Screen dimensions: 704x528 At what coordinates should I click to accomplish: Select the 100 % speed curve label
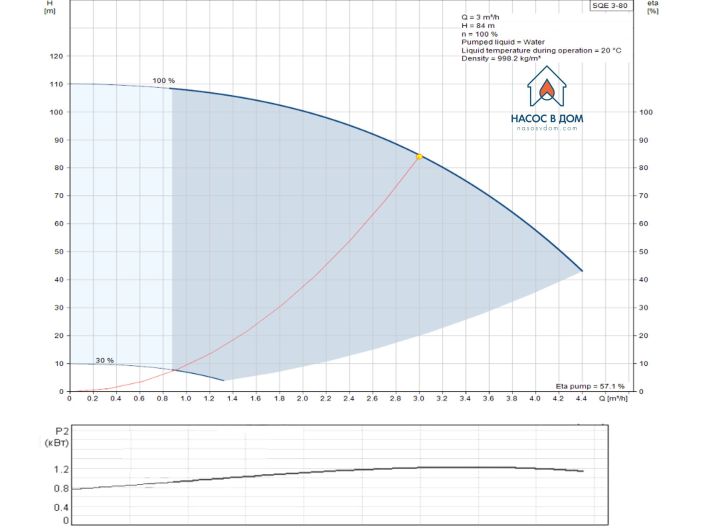(x=163, y=80)
